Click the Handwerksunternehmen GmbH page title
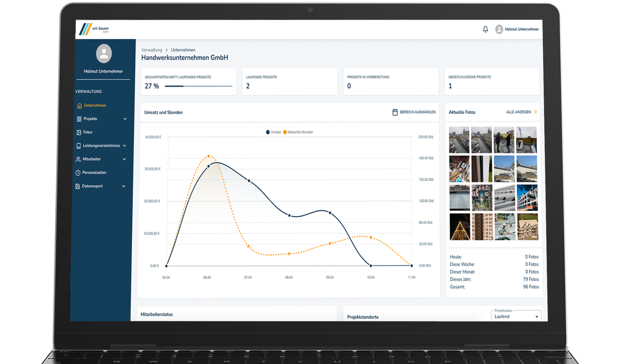 pyautogui.click(x=185, y=58)
